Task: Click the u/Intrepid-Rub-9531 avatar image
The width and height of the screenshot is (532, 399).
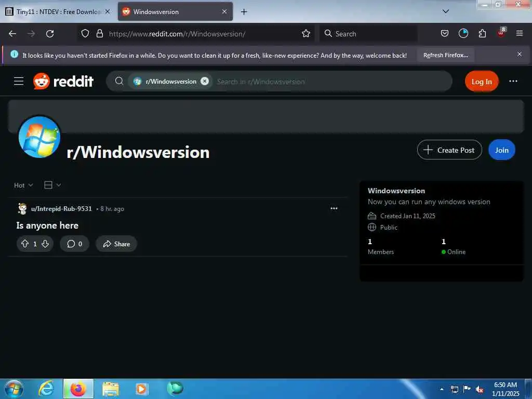Action: click(x=22, y=209)
